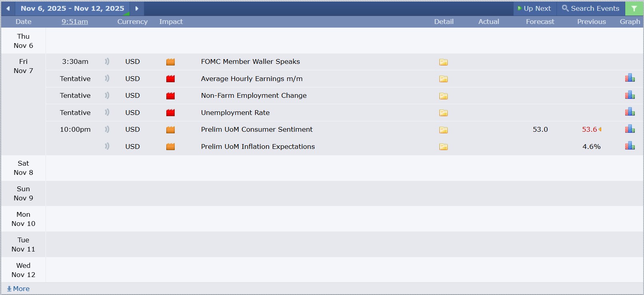Image resolution: width=644 pixels, height=295 pixels.
Task: Open detail folder for Non-Farm Employment Change
Action: [443, 96]
